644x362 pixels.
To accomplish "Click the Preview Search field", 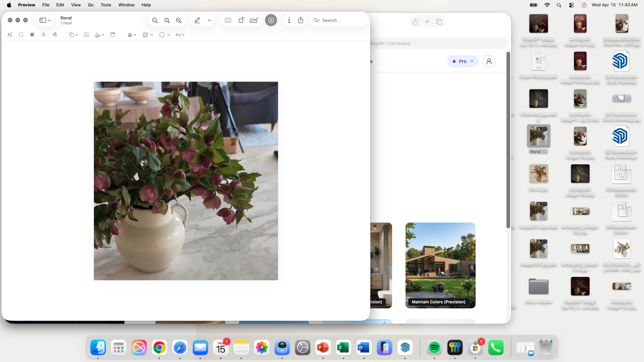I will pos(339,20).
